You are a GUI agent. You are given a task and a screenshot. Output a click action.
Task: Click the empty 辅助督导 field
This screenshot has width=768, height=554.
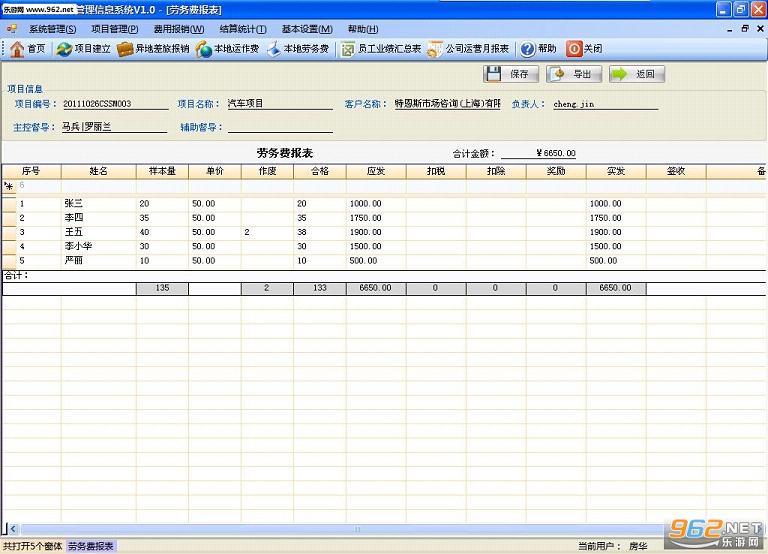pos(280,127)
